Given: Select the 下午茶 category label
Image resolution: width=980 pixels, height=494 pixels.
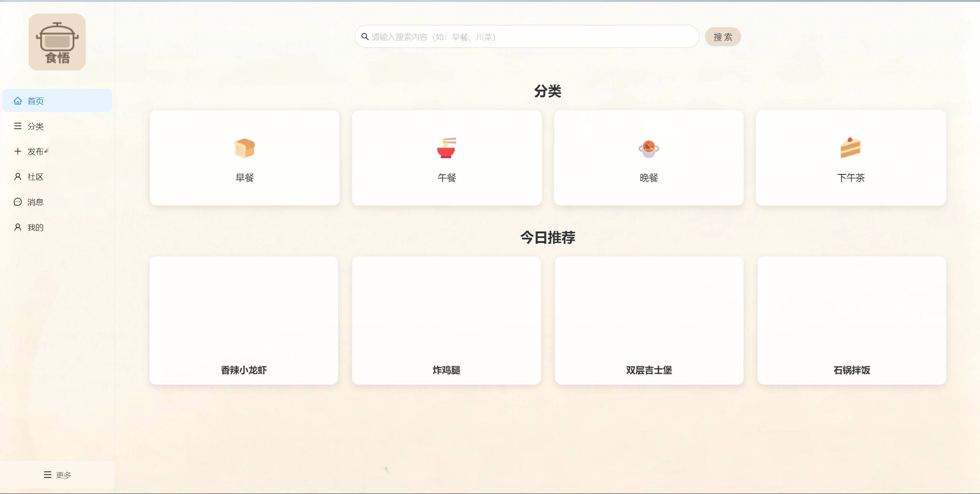Looking at the screenshot, I should [x=851, y=178].
